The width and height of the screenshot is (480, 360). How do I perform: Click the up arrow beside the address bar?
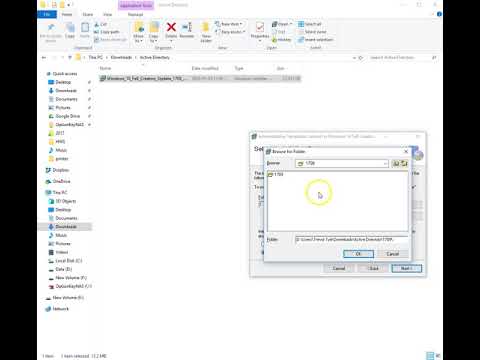70,58
